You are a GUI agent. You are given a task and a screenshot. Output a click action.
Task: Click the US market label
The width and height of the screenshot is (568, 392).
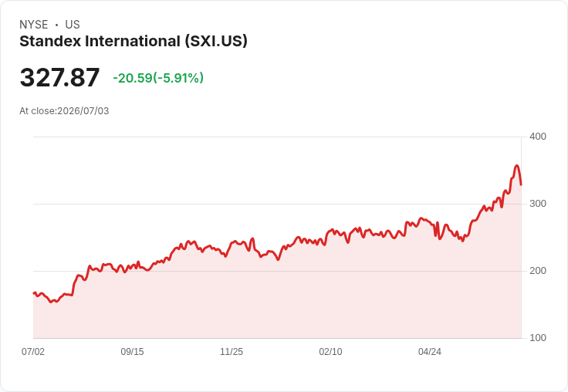pos(73,25)
